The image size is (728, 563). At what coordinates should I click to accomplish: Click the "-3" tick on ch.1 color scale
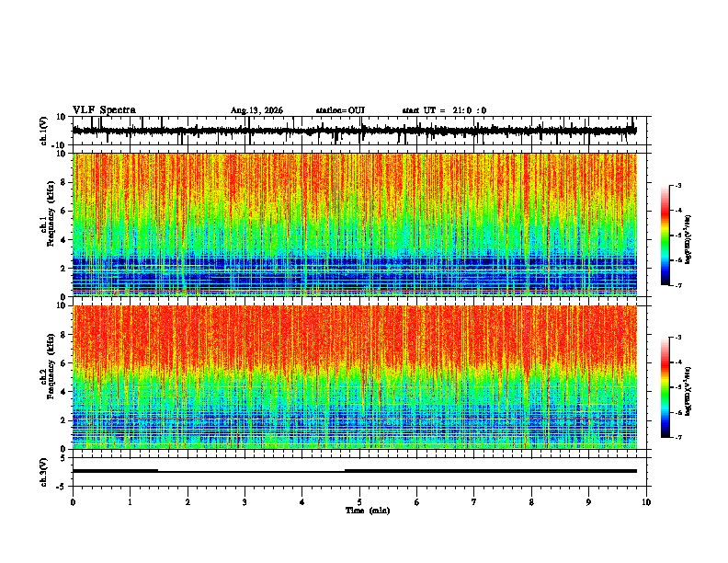pos(678,185)
